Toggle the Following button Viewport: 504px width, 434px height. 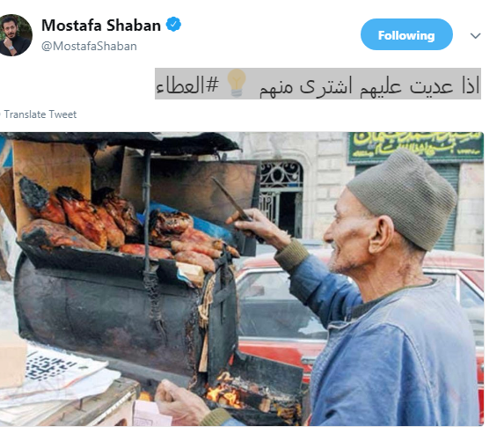pyautogui.click(x=406, y=34)
